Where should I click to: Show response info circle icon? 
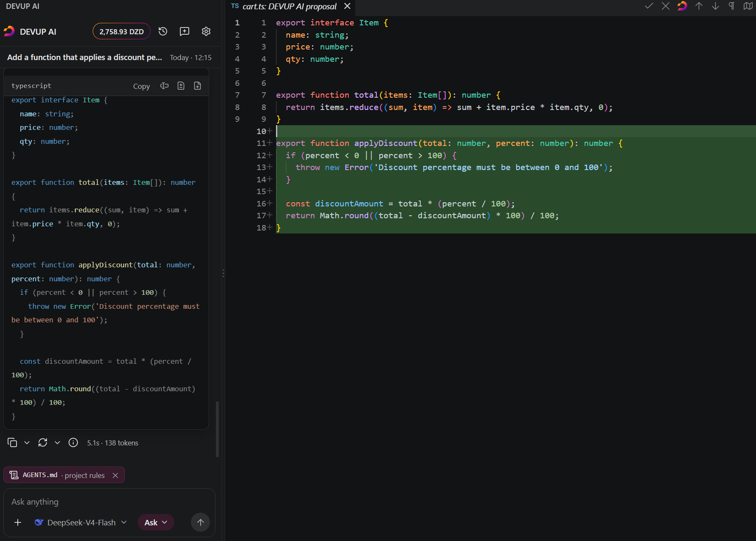click(x=73, y=442)
